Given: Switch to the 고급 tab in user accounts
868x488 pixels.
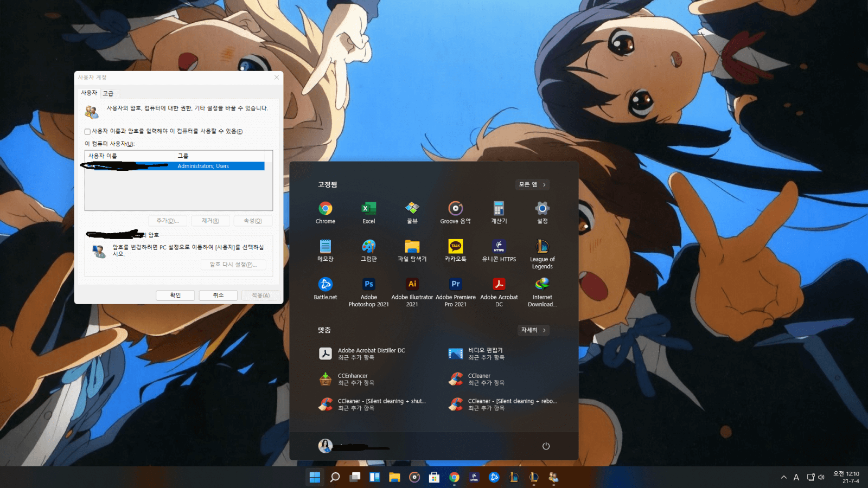Looking at the screenshot, I should click(x=108, y=93).
